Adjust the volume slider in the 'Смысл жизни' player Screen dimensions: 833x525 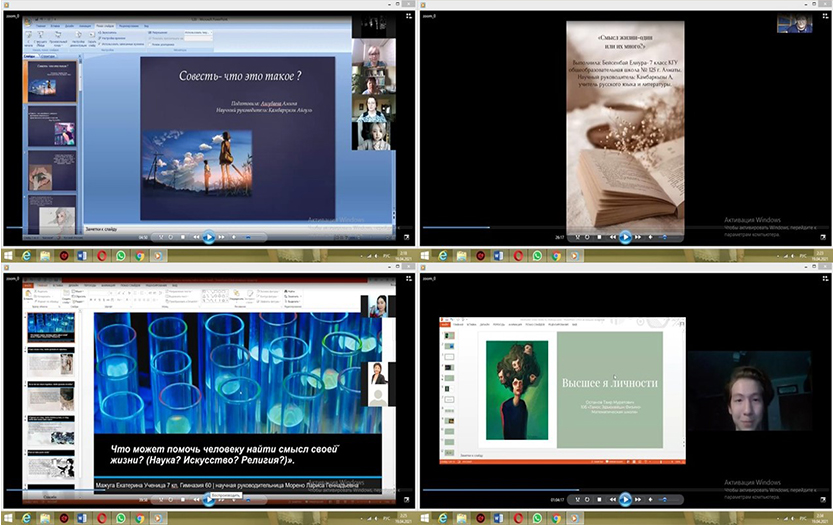pos(666,237)
